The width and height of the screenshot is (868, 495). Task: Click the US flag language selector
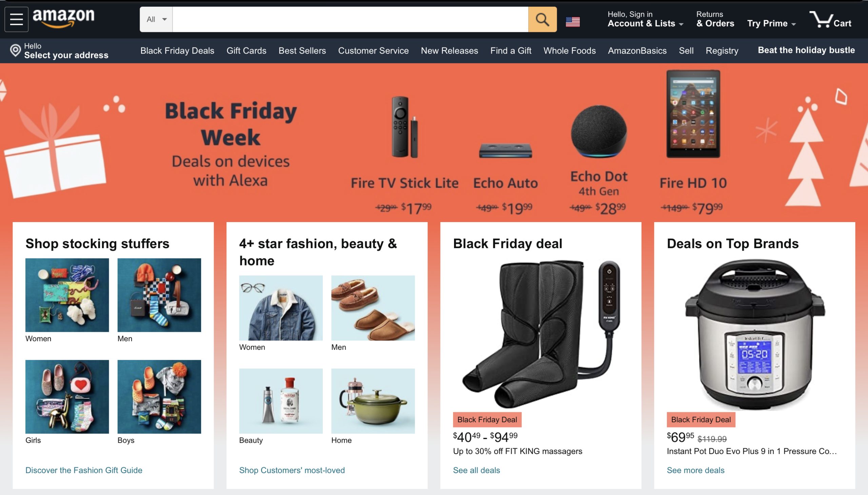(x=573, y=21)
